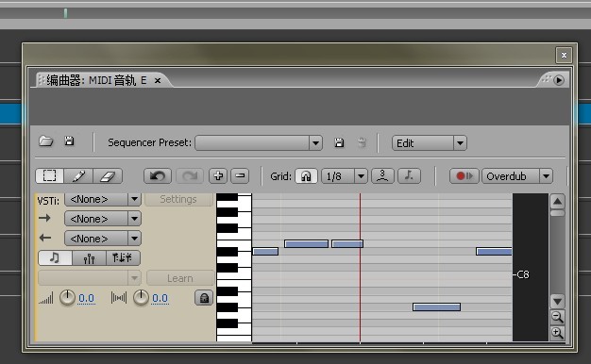Show the controller sliders view

tap(89, 257)
